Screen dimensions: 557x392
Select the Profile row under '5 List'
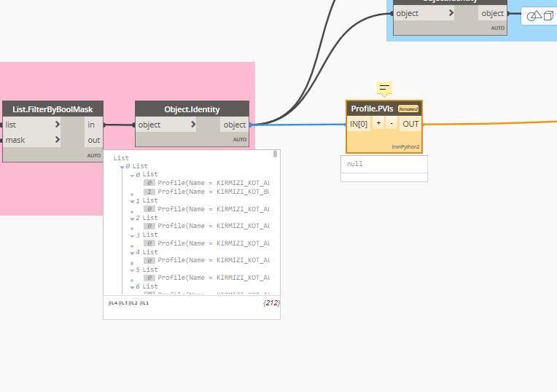pyautogui.click(x=206, y=278)
